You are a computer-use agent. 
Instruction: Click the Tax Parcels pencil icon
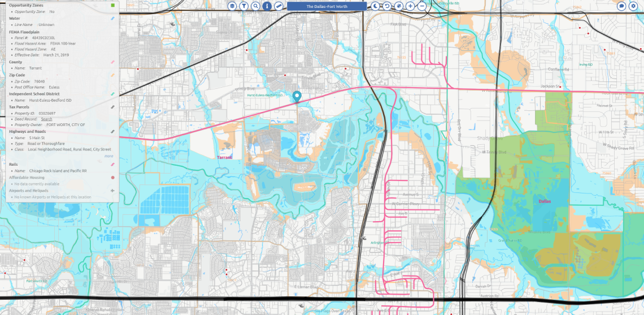[x=113, y=106]
